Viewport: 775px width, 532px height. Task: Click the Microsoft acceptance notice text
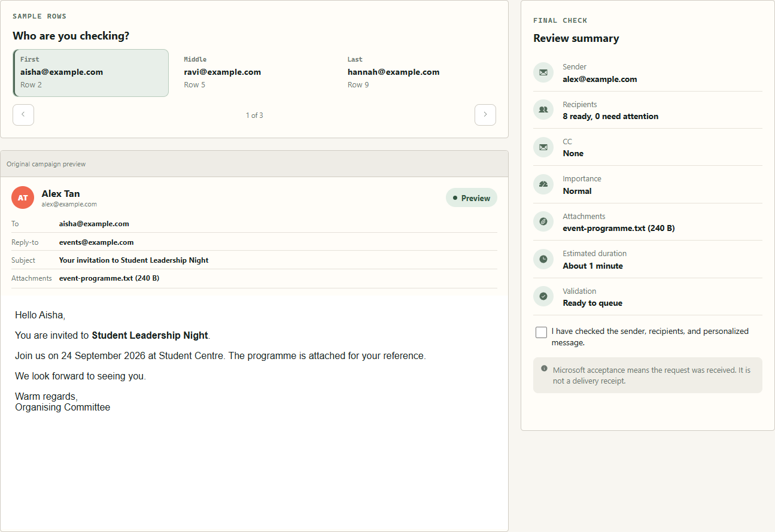[x=652, y=375]
